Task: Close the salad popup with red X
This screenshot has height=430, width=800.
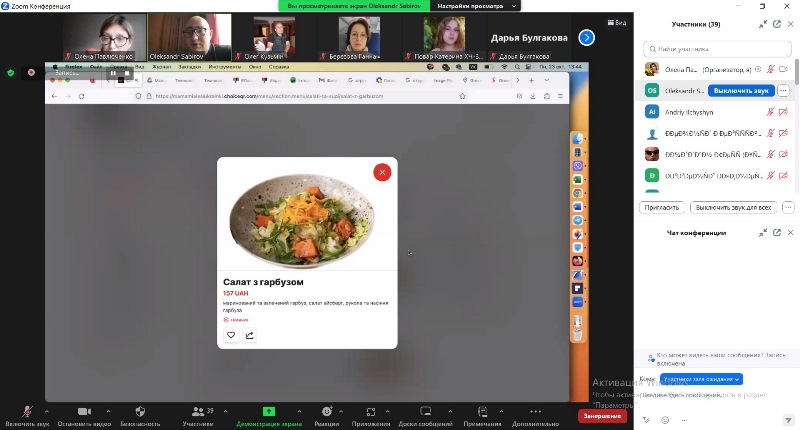Action: click(382, 172)
